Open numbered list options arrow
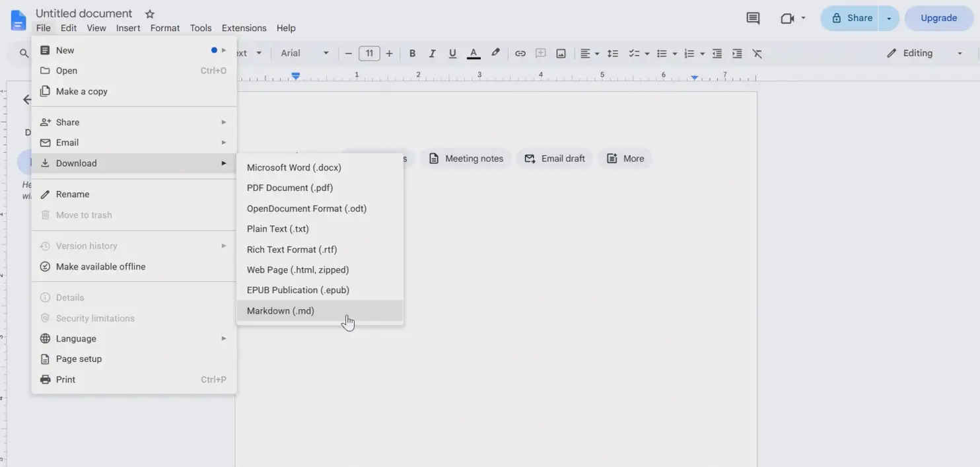Viewport: 980px width, 467px height. tap(703, 54)
